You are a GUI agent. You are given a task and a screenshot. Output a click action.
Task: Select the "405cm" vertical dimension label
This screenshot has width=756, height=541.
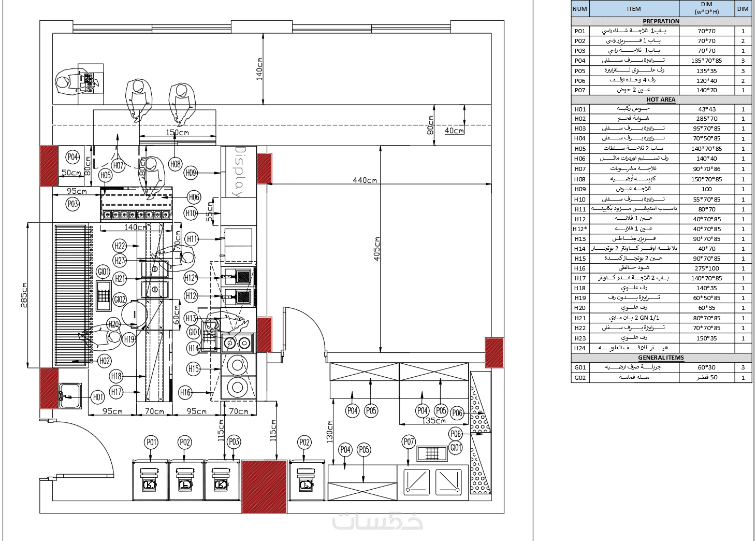(x=377, y=249)
